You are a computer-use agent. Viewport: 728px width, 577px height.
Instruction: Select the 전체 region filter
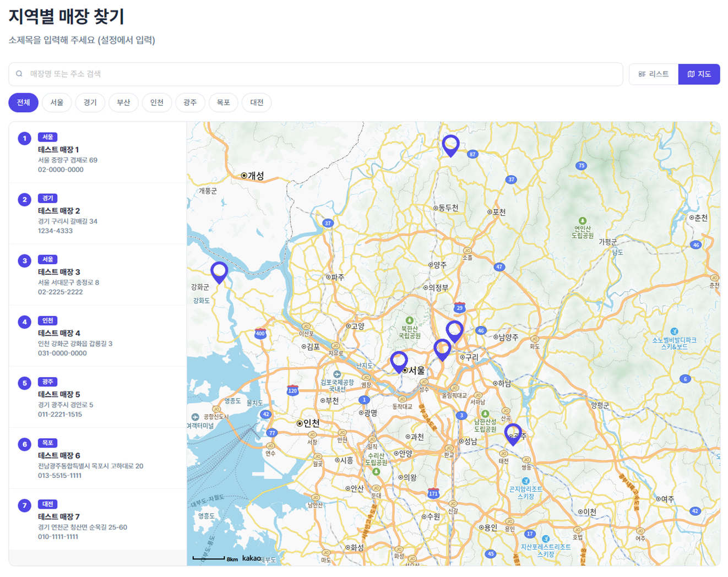pos(23,102)
